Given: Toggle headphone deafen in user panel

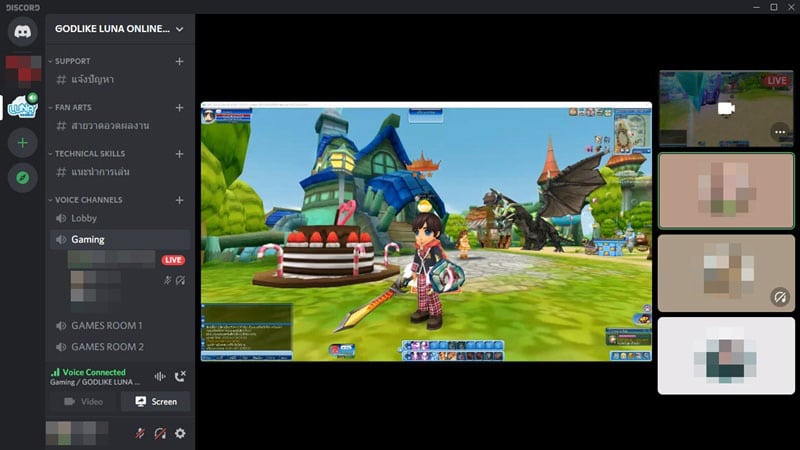Looking at the screenshot, I should click(160, 433).
